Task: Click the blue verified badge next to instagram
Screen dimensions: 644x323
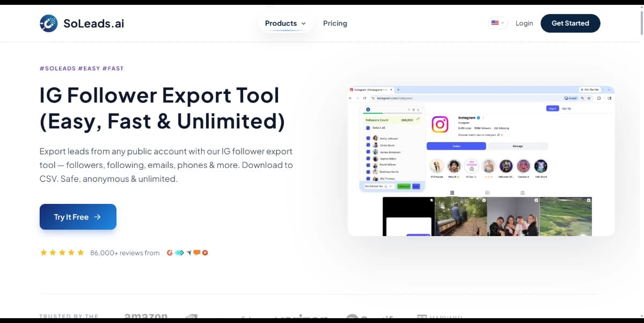Action: point(479,118)
